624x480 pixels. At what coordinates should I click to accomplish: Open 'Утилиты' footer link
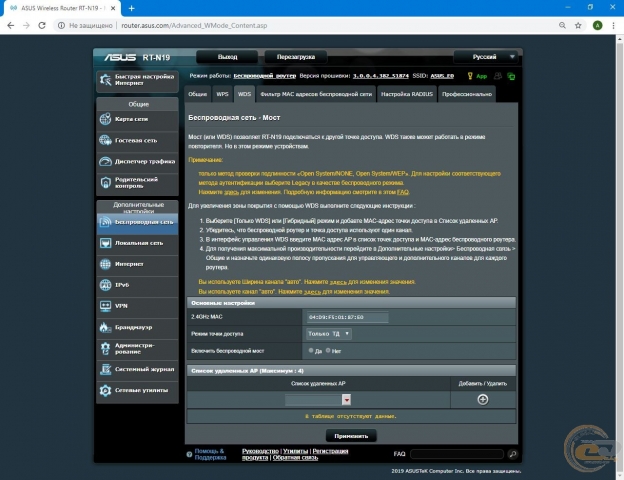point(295,451)
